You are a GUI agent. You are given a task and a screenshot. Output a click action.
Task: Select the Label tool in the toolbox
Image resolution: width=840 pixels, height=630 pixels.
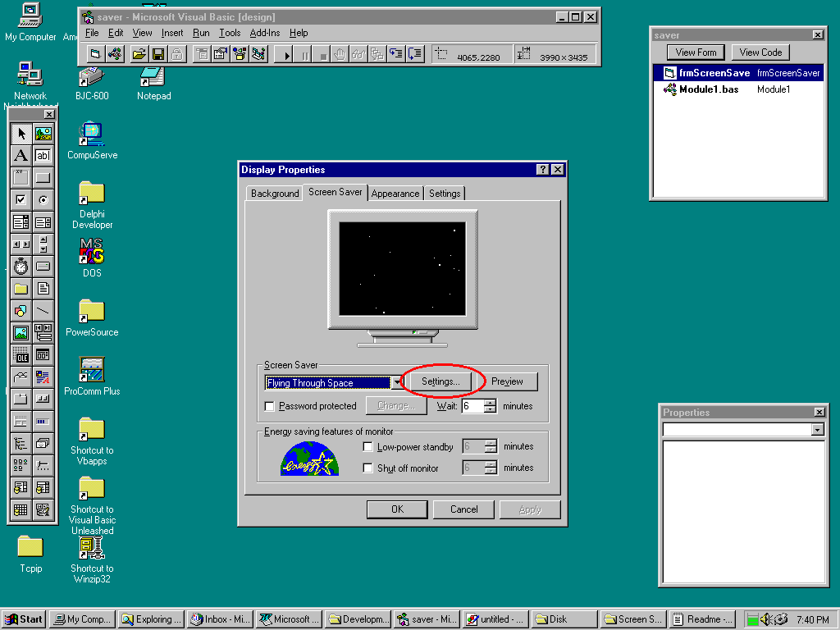(21, 156)
